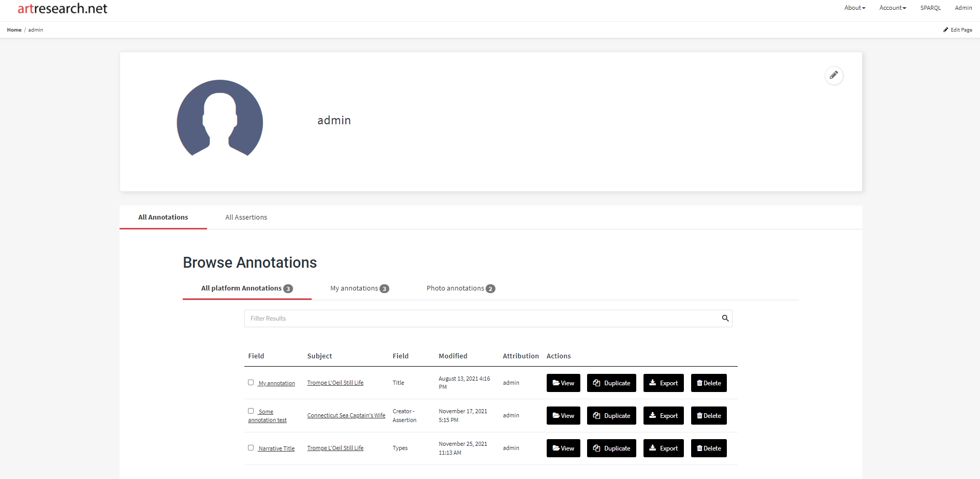980x479 pixels.
Task: Export the Some annotation test entry
Action: pos(663,416)
